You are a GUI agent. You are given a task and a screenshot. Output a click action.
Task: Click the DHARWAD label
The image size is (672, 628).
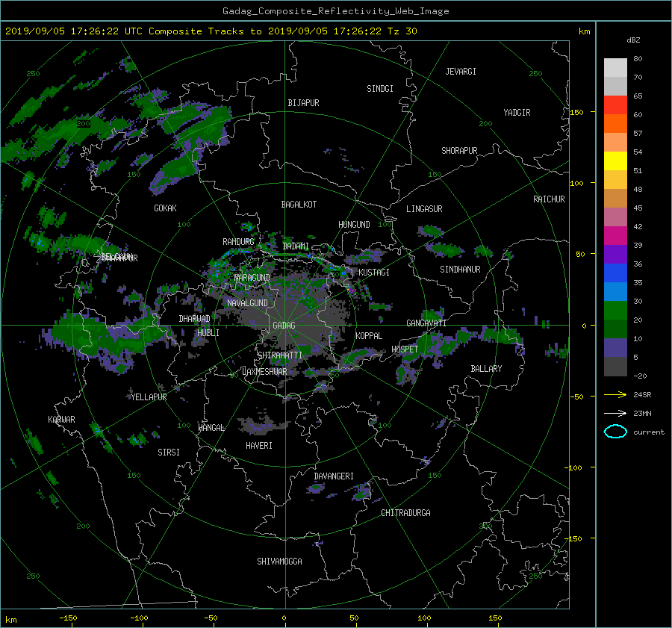click(x=194, y=319)
